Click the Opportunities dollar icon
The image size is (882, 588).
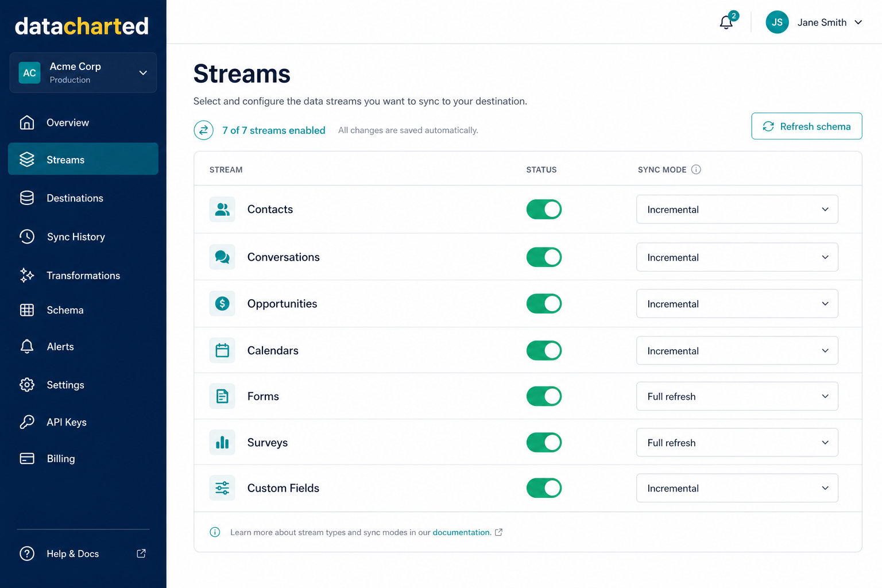pos(222,303)
